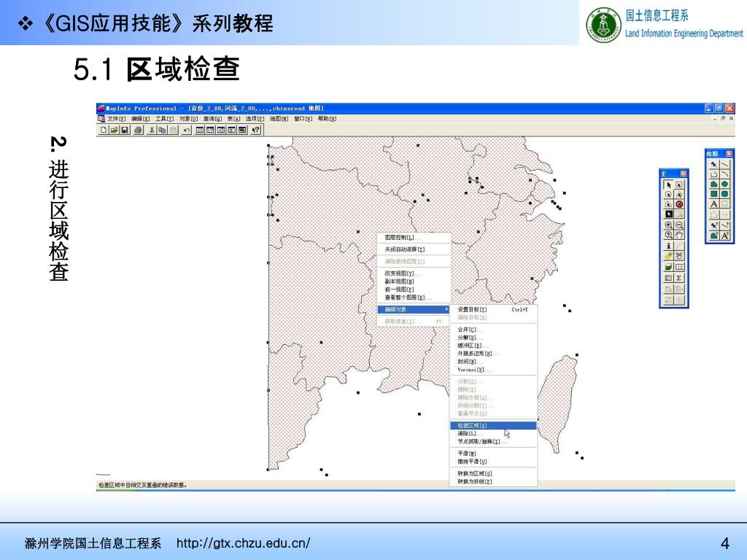Click the Unselect All red icon
Image resolution: width=747 pixels, height=560 pixels.
[679, 204]
